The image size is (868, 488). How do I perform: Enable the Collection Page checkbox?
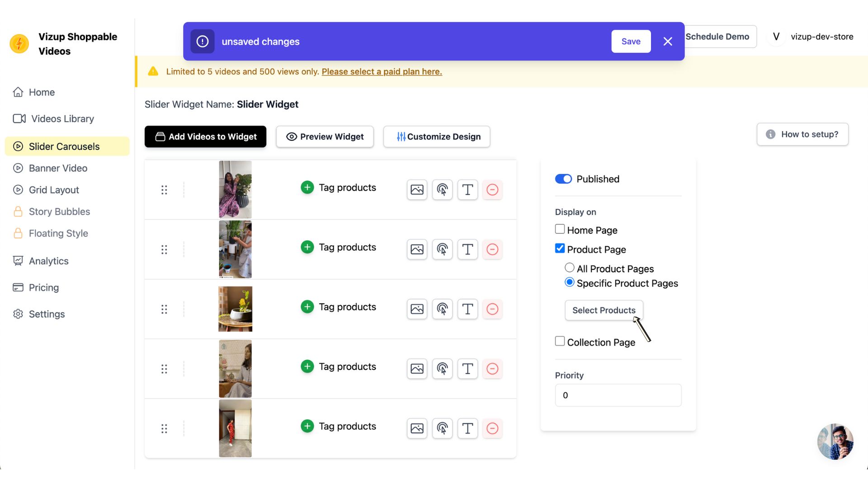coord(559,341)
